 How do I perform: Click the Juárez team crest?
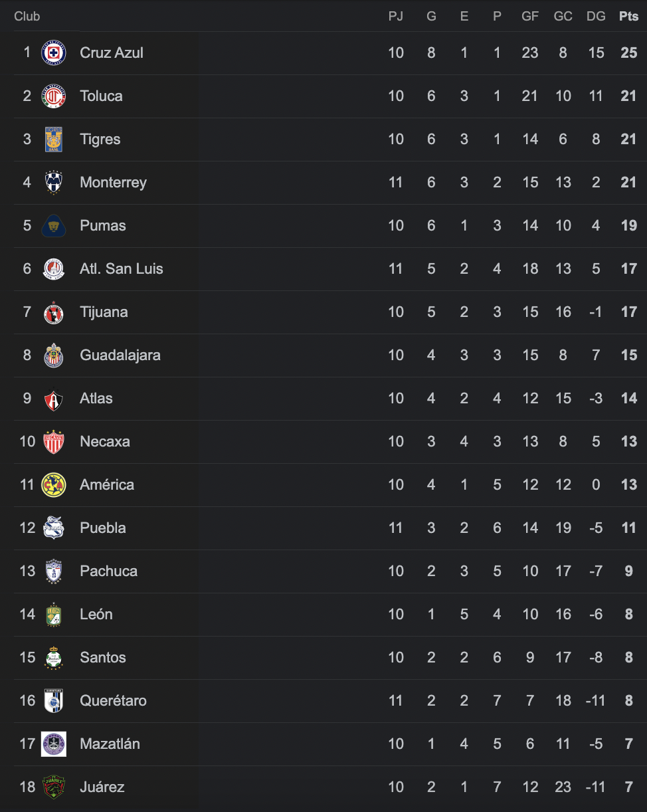click(54, 787)
